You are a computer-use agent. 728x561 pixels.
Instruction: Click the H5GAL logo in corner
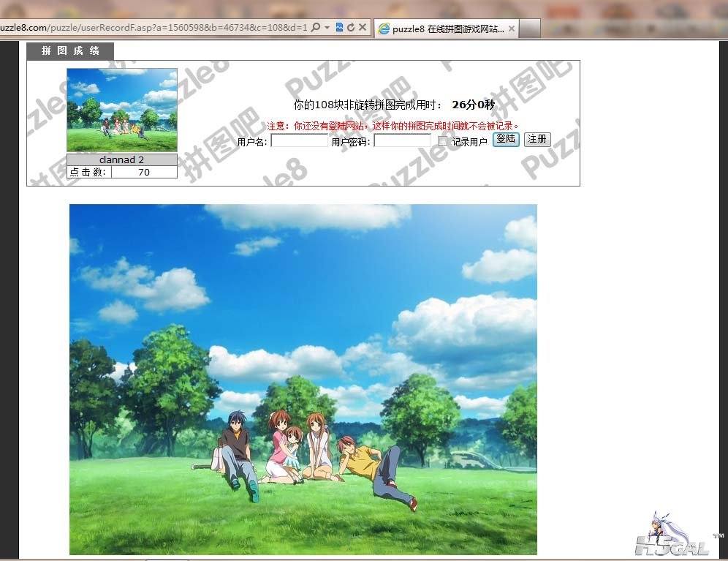[673, 535]
